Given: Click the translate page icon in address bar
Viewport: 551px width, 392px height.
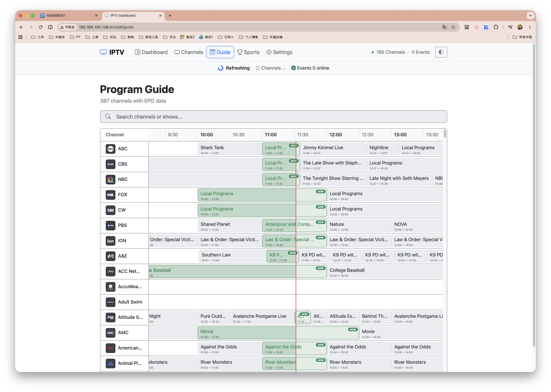Looking at the screenshot, I should (x=445, y=27).
